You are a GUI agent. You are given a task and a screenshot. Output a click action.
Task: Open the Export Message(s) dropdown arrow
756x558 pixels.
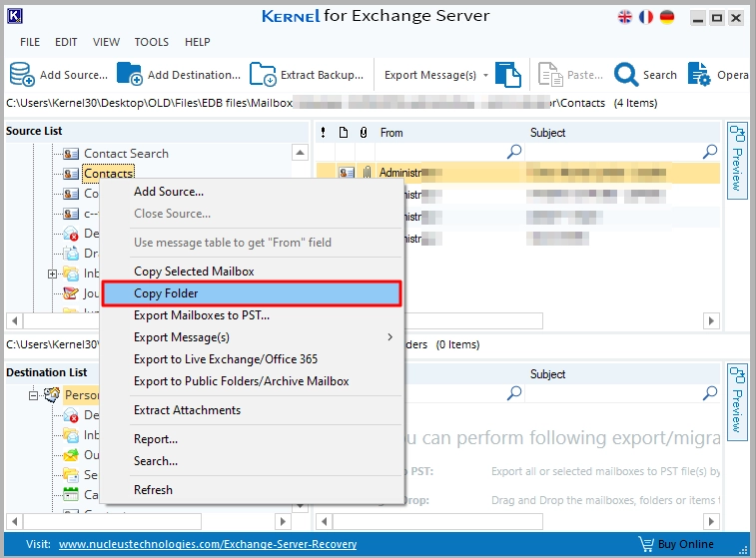coord(485,75)
